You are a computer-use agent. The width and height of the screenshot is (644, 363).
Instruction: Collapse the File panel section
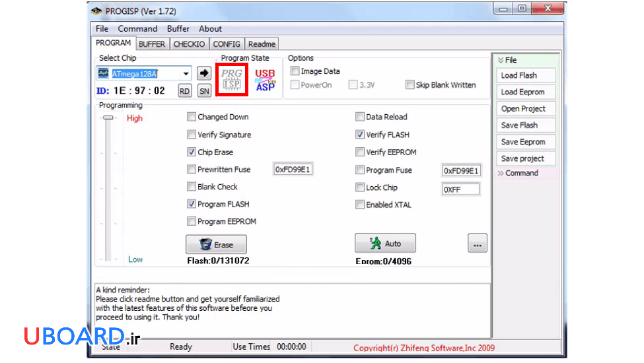tap(501, 60)
